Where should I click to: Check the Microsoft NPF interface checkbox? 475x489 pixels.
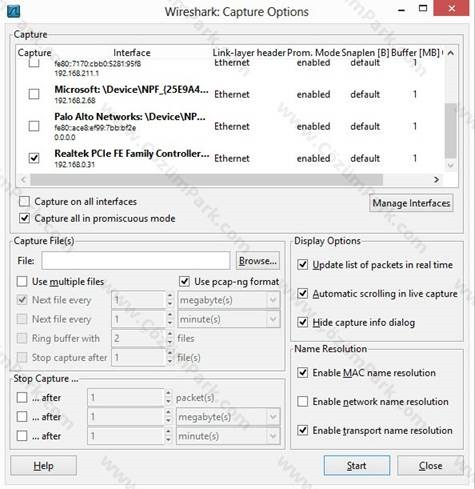34,94
